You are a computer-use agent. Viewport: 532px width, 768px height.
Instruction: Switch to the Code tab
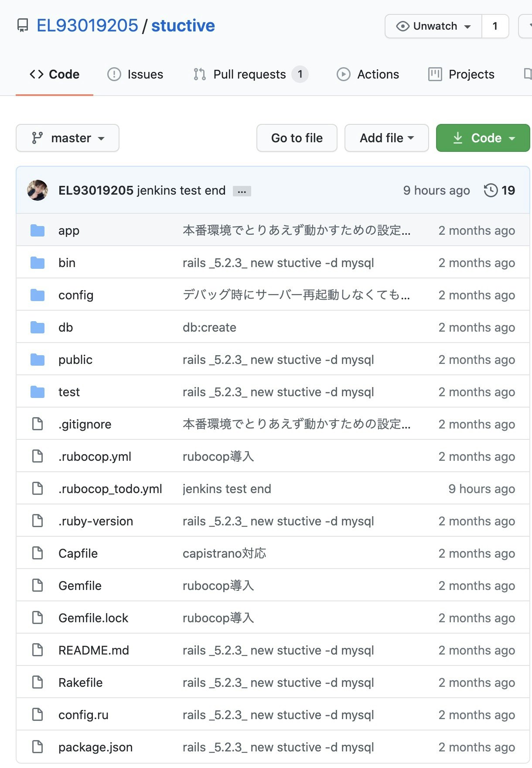coord(55,74)
